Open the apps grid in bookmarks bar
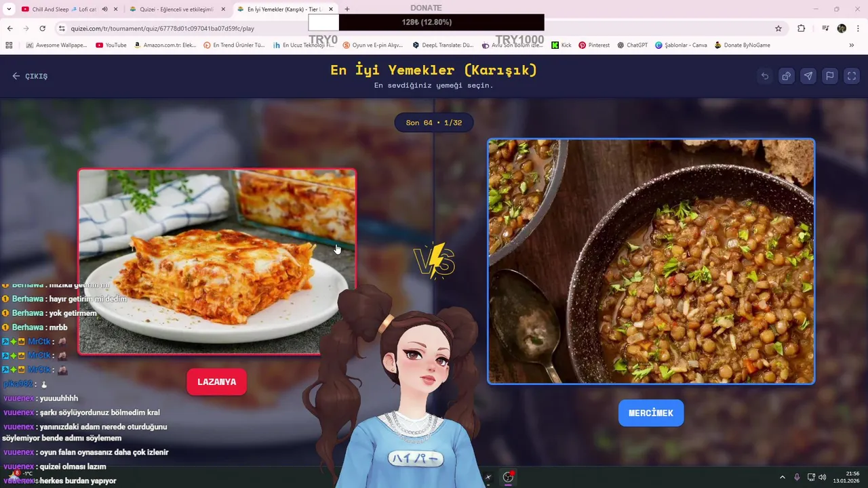 9,45
